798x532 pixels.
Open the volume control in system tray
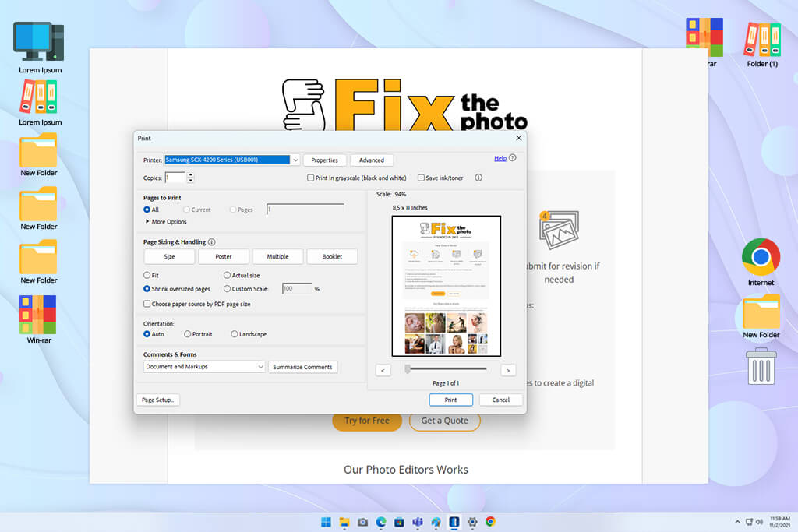759,522
